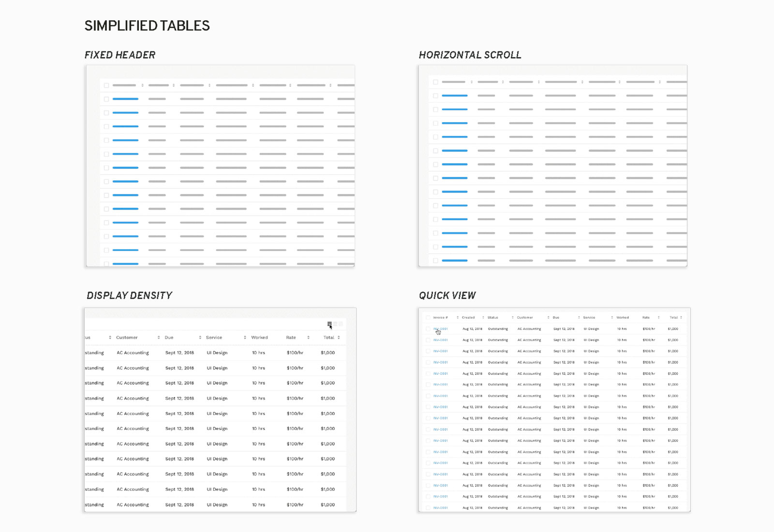Check first row checkbox in Fixed Header table
The height and width of the screenshot is (532, 774).
tap(106, 99)
